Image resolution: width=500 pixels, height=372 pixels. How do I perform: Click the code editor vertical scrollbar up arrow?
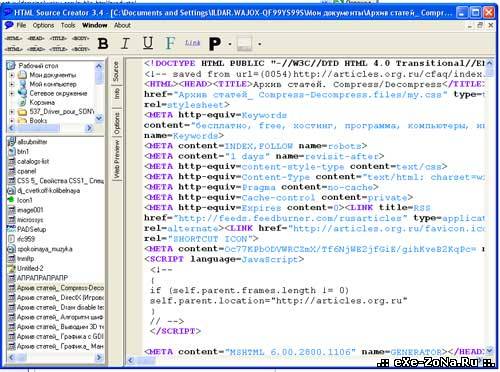point(489,63)
